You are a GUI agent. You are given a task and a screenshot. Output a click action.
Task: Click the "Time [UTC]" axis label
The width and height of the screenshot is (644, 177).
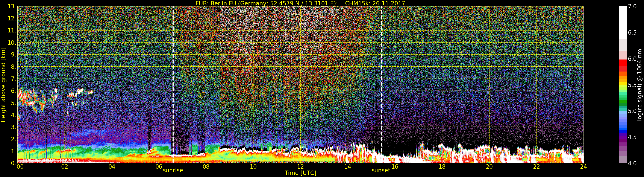pos(300,173)
